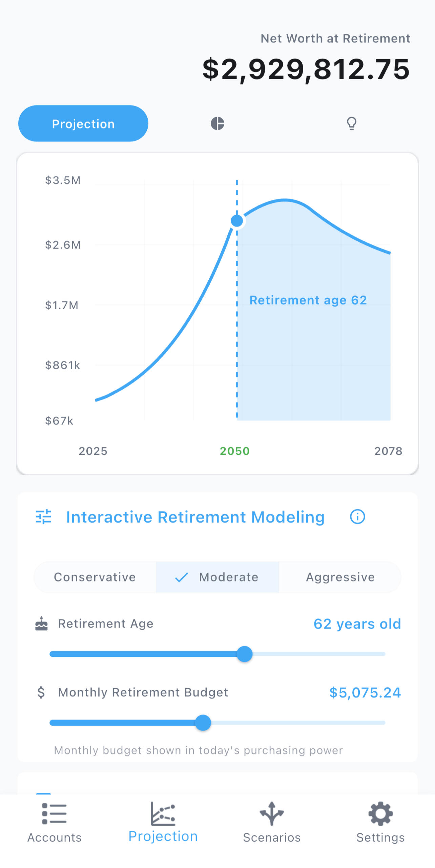Click the tuning sliders icon by the modeling title
Screen dimensions: 435x868
pos(44,517)
